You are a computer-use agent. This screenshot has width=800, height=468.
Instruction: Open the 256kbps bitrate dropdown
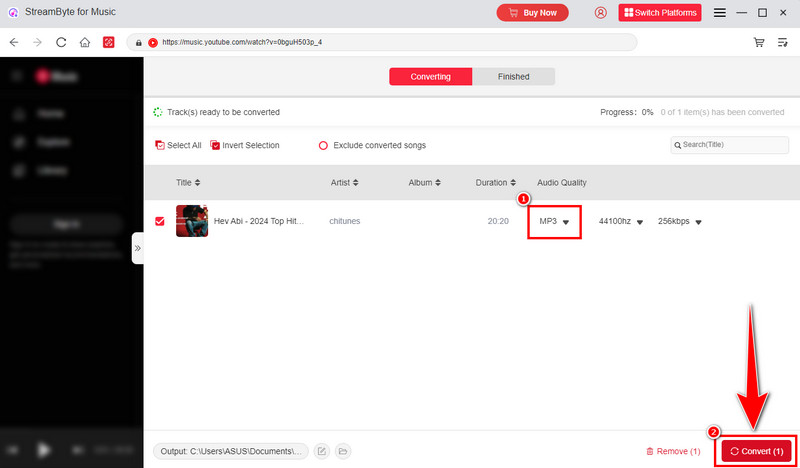[680, 221]
